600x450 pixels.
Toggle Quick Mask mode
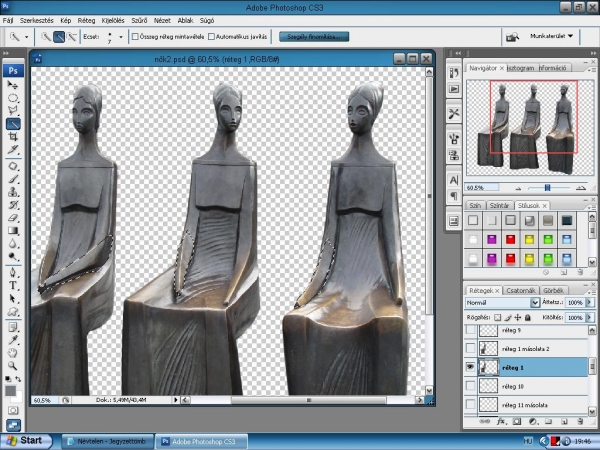click(13, 410)
